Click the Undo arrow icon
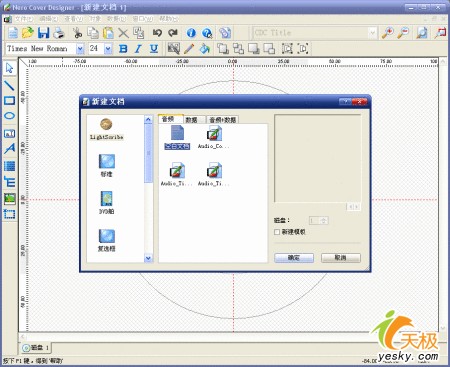The width and height of the screenshot is (450, 367). (x=157, y=33)
